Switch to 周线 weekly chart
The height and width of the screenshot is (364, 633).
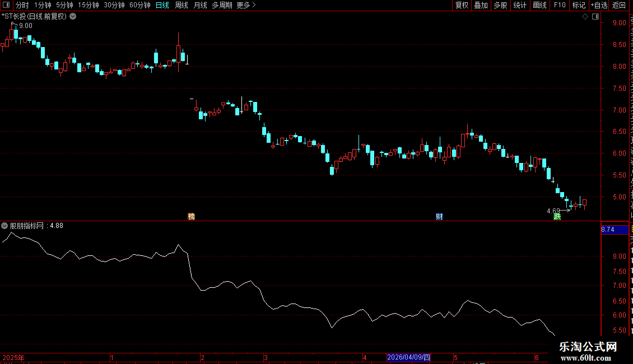click(181, 5)
